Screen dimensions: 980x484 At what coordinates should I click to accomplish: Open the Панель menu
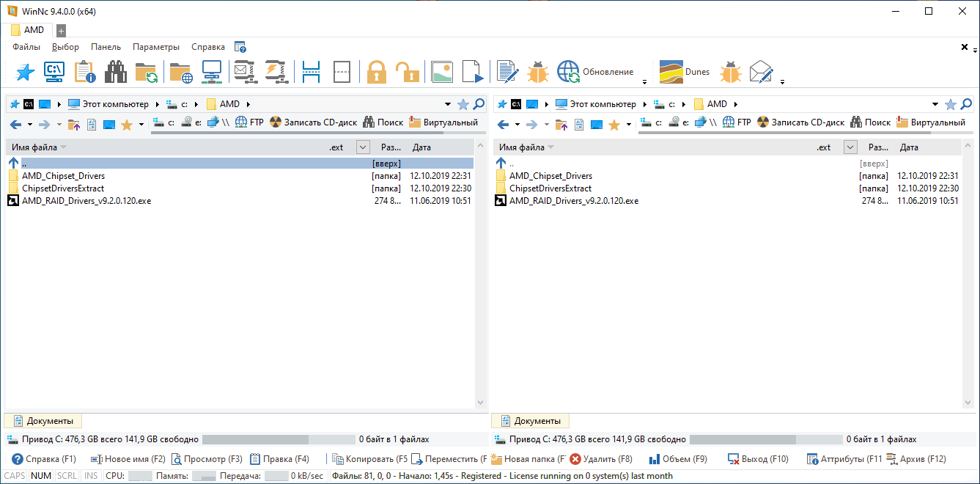click(106, 47)
